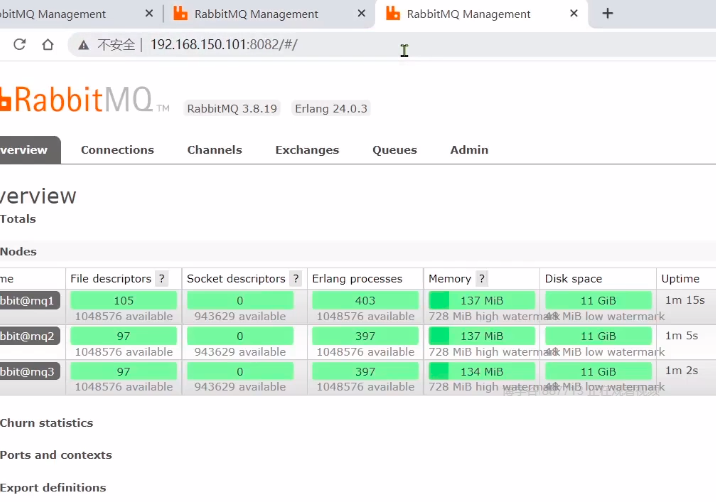Click the Disk space column header
This screenshot has height=502, width=716.
pos(574,279)
